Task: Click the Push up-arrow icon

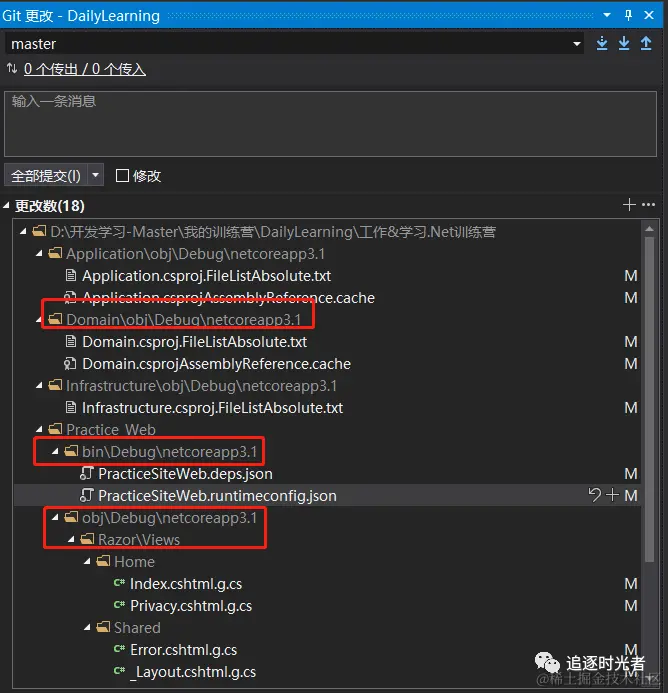Action: [646, 43]
